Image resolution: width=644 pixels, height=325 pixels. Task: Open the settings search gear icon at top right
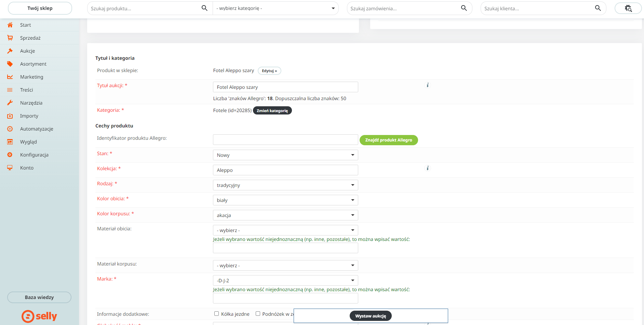pos(628,8)
